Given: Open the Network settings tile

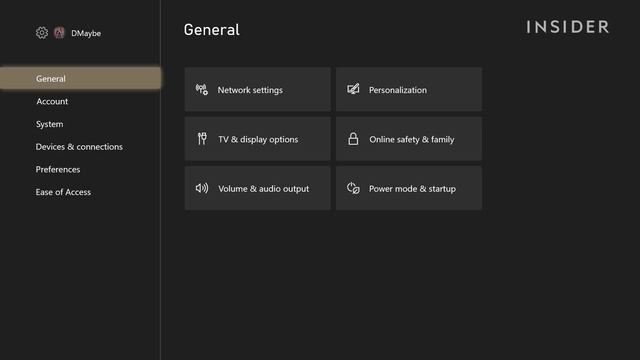Looking at the screenshot, I should [x=258, y=89].
